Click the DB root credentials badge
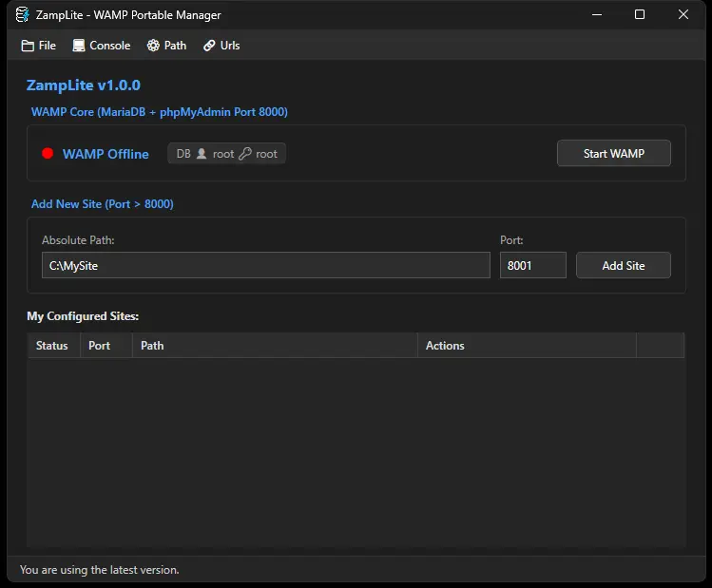712x588 pixels. 226,153
